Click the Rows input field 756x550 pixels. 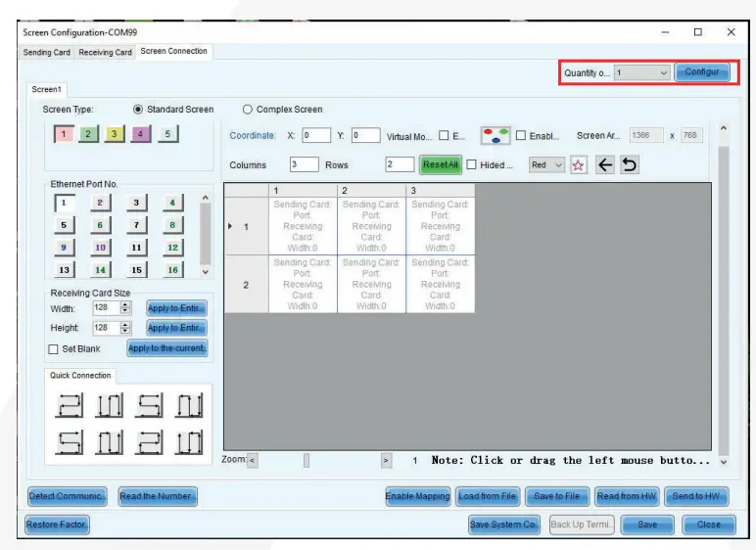(x=400, y=164)
